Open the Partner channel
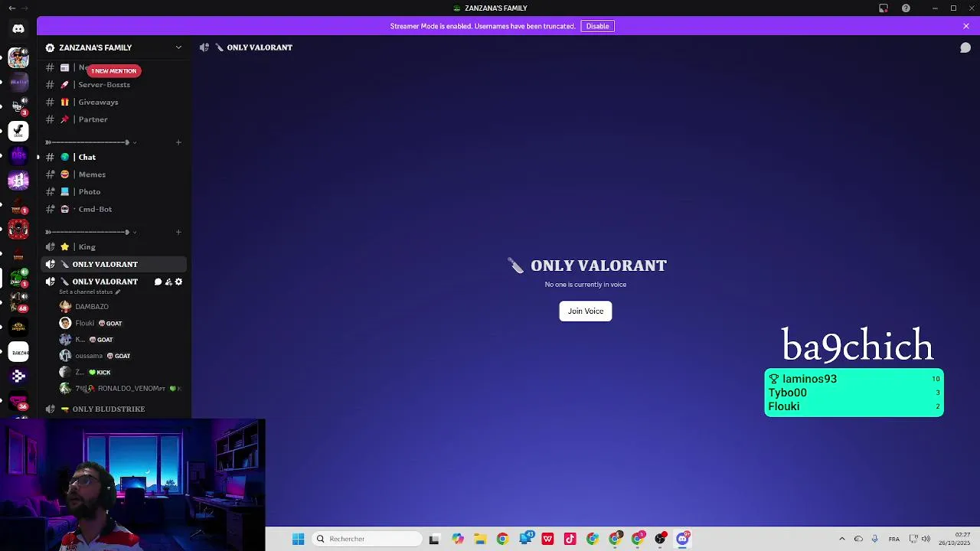The width and height of the screenshot is (980, 551). click(x=115, y=119)
